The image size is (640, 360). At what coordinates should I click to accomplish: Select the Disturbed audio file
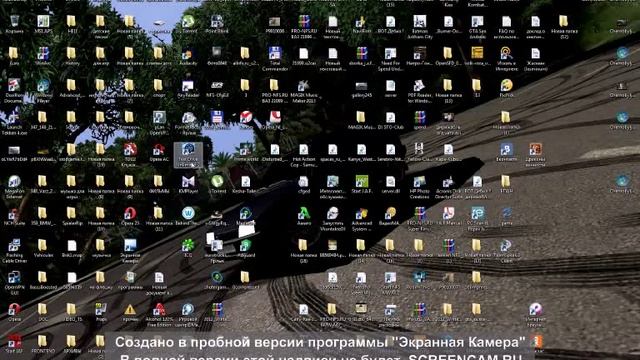[275, 152]
